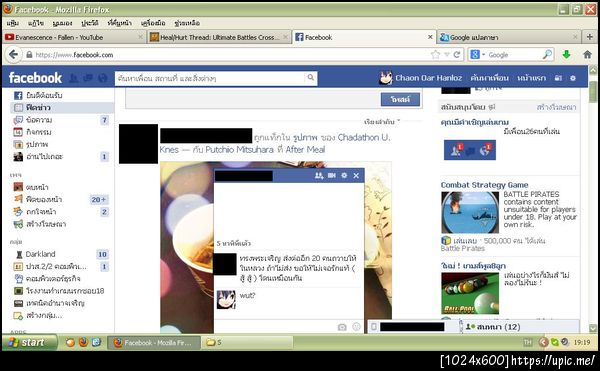Click game requests notification image
This screenshot has width=600, height=371.
pyautogui.click(x=470, y=150)
